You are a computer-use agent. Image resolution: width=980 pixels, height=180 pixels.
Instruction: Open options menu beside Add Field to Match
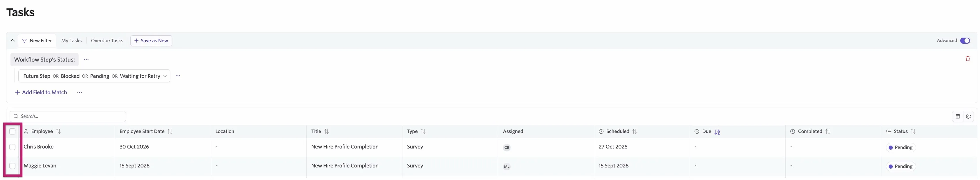[79, 93]
